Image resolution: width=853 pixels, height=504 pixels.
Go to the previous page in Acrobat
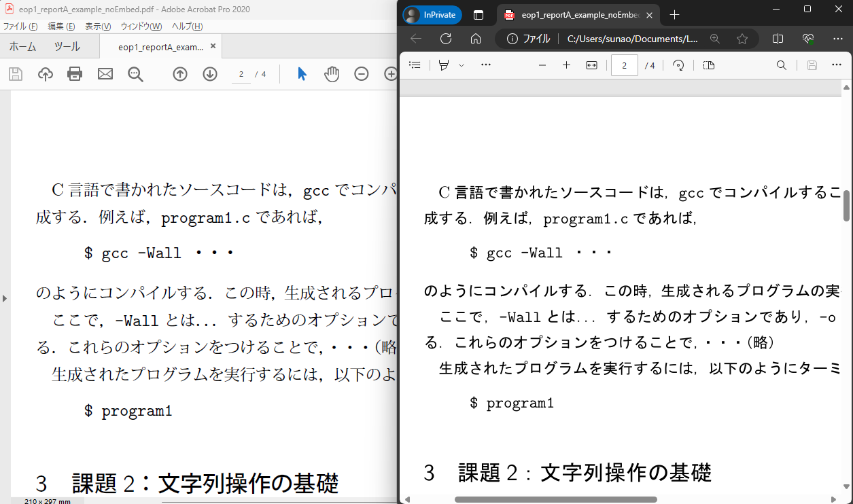click(x=180, y=74)
